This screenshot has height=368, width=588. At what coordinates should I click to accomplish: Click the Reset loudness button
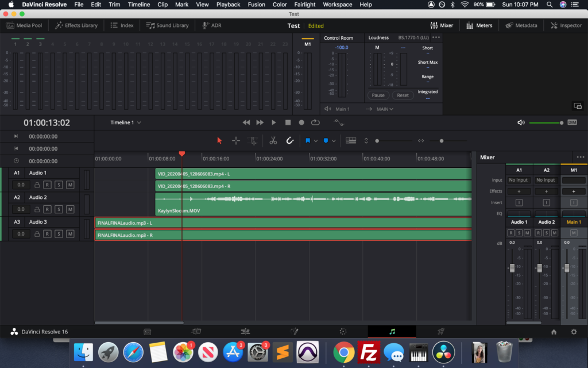pyautogui.click(x=403, y=95)
